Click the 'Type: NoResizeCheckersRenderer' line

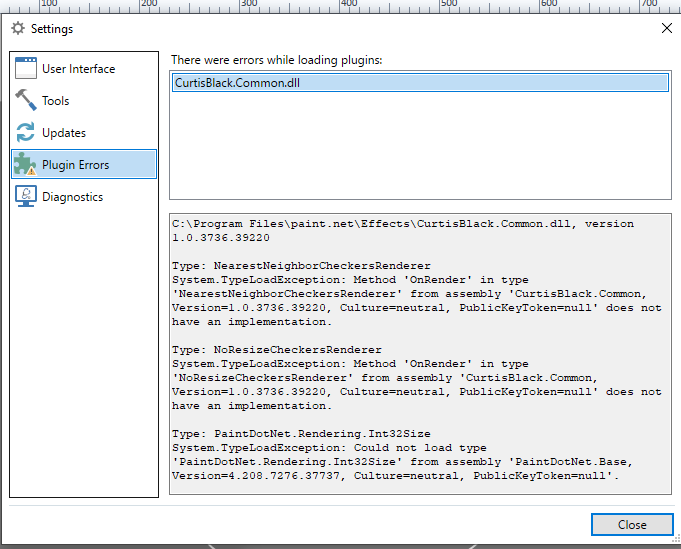pos(277,350)
